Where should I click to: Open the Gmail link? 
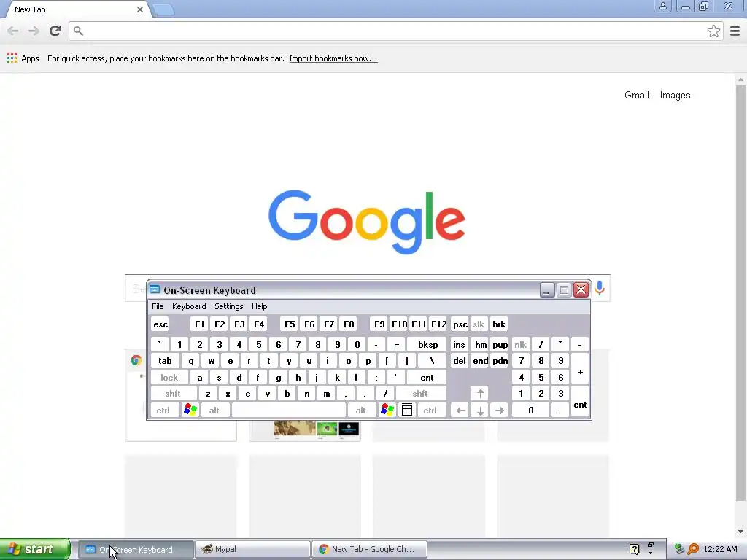[x=636, y=96]
